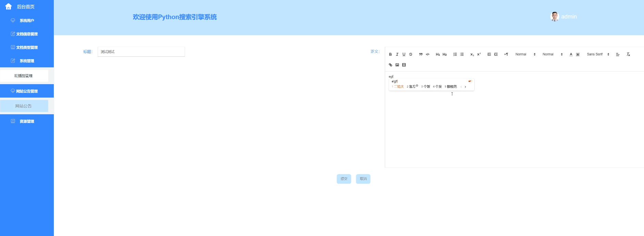The height and width of the screenshot is (236, 644).
Task: Insert an image into the editor
Action: point(397,65)
